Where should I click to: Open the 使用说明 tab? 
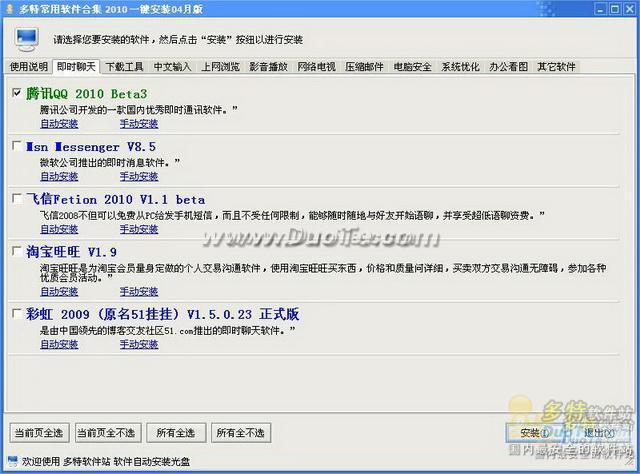click(29, 67)
